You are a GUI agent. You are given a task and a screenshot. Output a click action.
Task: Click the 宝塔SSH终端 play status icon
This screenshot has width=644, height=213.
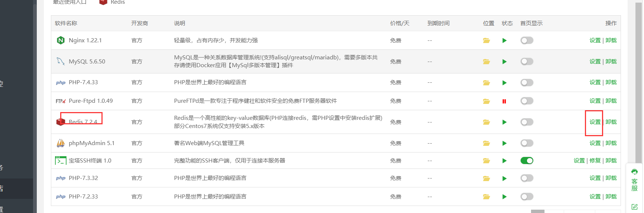(x=504, y=161)
